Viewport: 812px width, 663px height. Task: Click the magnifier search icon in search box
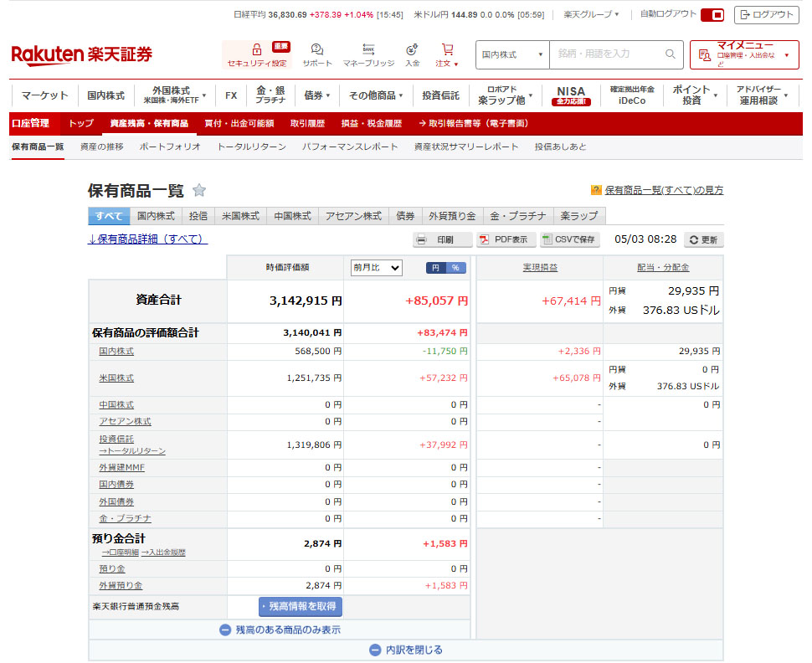coord(670,54)
